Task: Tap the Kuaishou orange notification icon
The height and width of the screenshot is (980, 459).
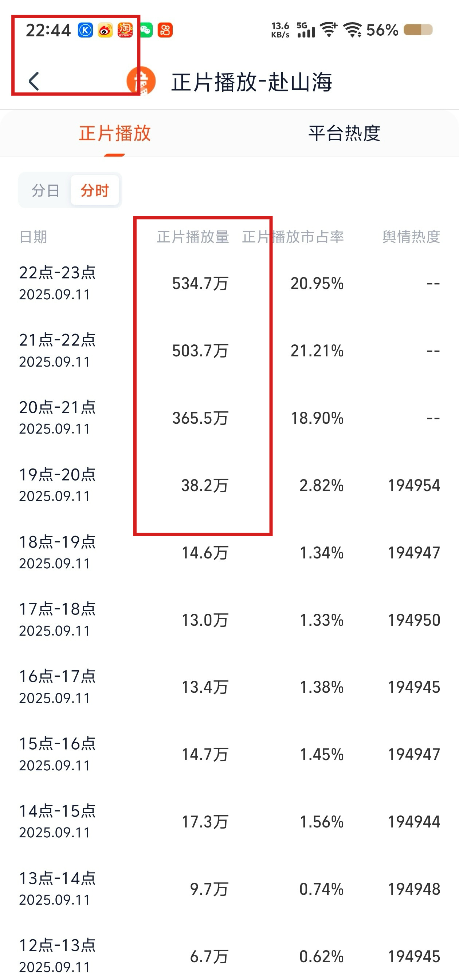Action: [x=165, y=30]
